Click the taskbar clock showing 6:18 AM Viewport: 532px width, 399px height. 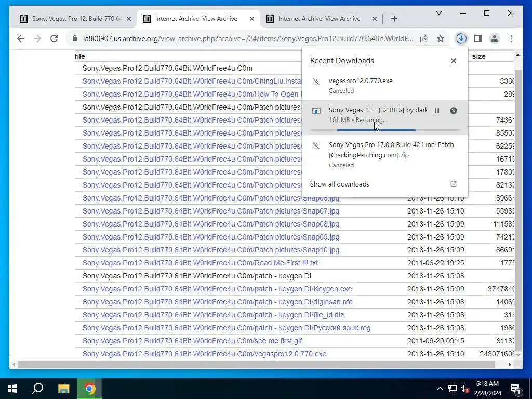tap(487, 389)
